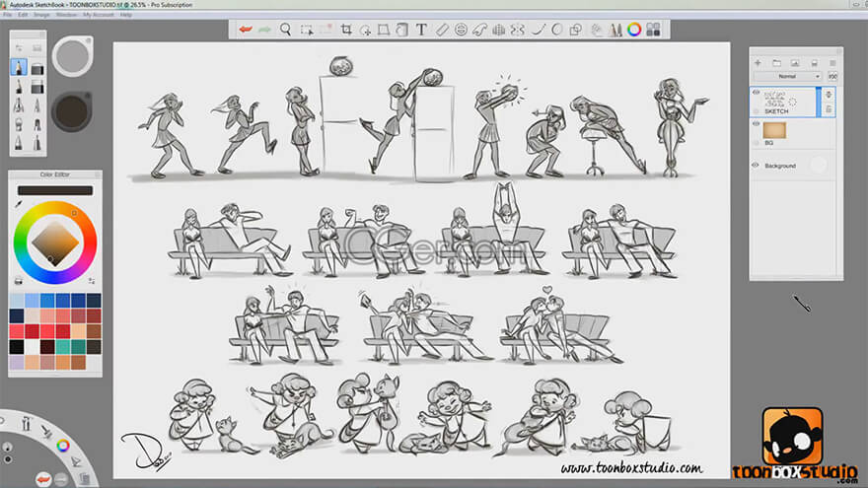Open the Normal blend mode dropdown
868x488 pixels.
click(x=788, y=76)
